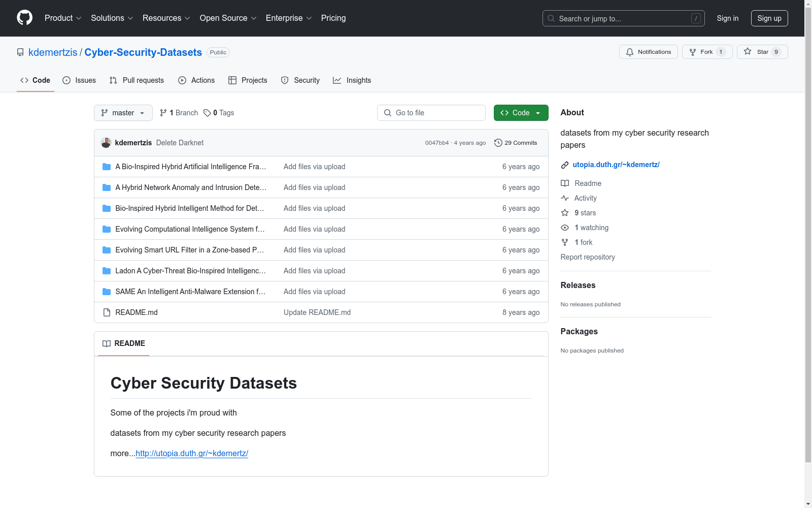
Task: Click the "8 years ago" timestamp
Action: [521, 312]
